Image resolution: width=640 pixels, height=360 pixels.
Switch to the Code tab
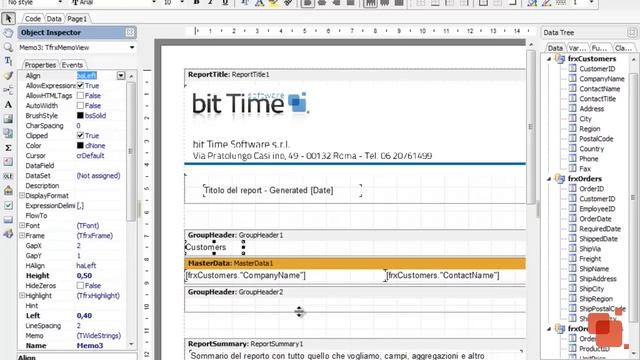(x=33, y=19)
